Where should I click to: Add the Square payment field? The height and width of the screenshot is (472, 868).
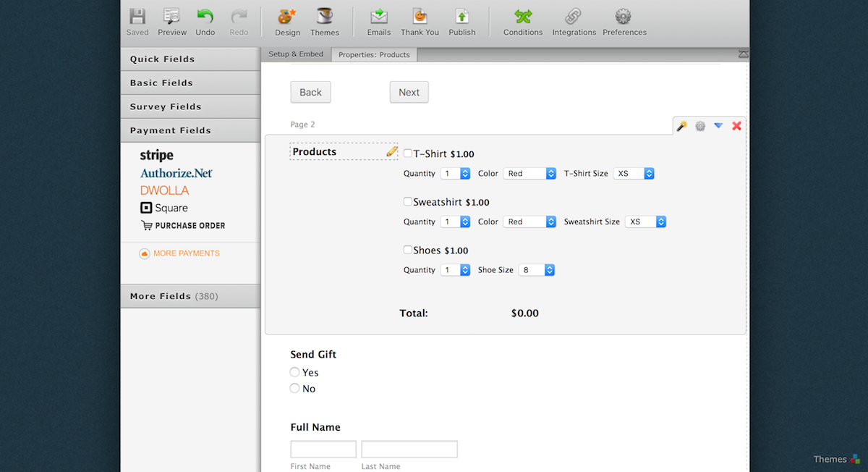pyautogui.click(x=164, y=208)
